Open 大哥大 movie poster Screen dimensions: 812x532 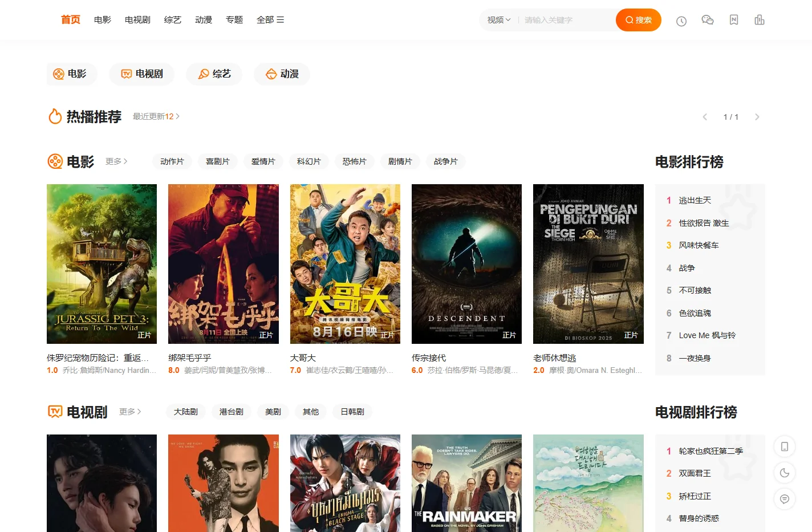[345, 264]
